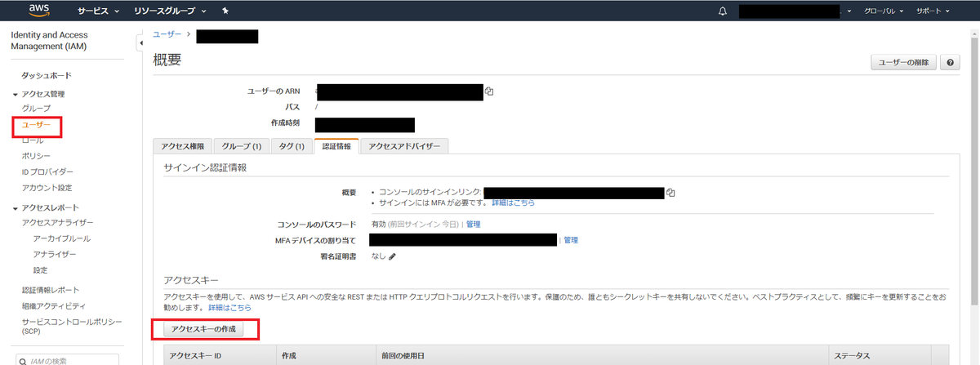Click the ユーザー breadcrumb link
980x365 pixels.
(167, 34)
